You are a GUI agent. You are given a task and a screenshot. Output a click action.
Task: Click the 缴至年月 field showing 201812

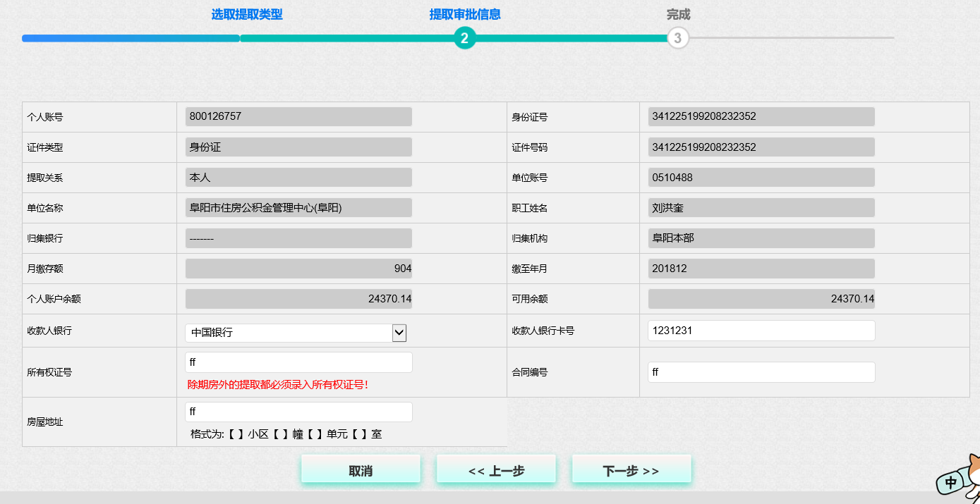pyautogui.click(x=761, y=269)
